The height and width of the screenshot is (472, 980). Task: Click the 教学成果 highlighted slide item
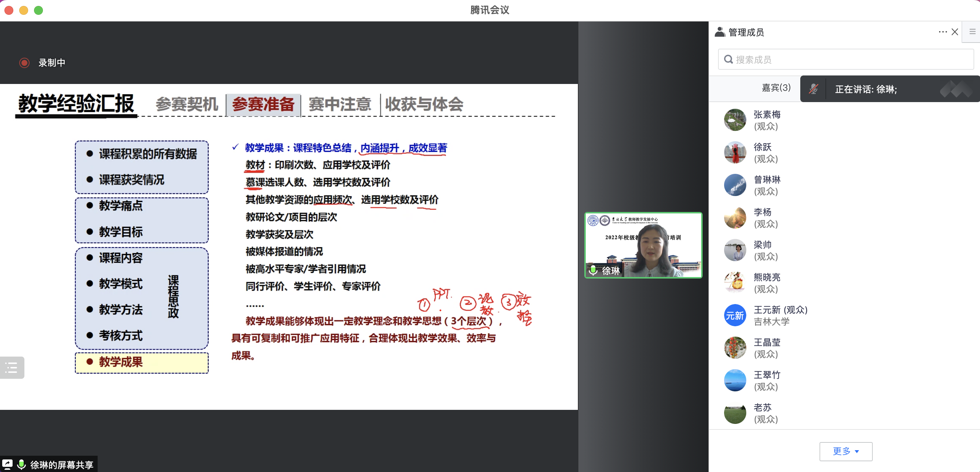click(x=142, y=363)
